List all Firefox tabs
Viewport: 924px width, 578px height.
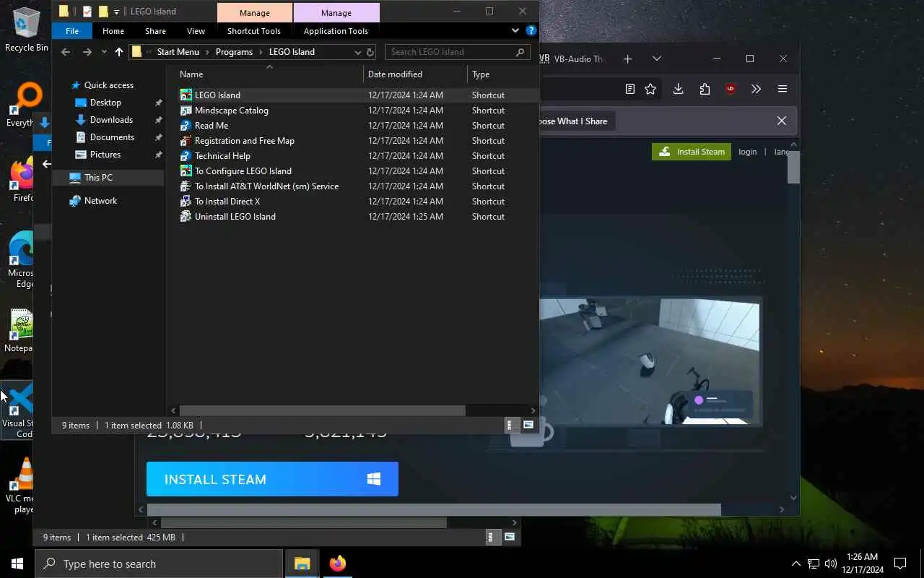coord(656,59)
